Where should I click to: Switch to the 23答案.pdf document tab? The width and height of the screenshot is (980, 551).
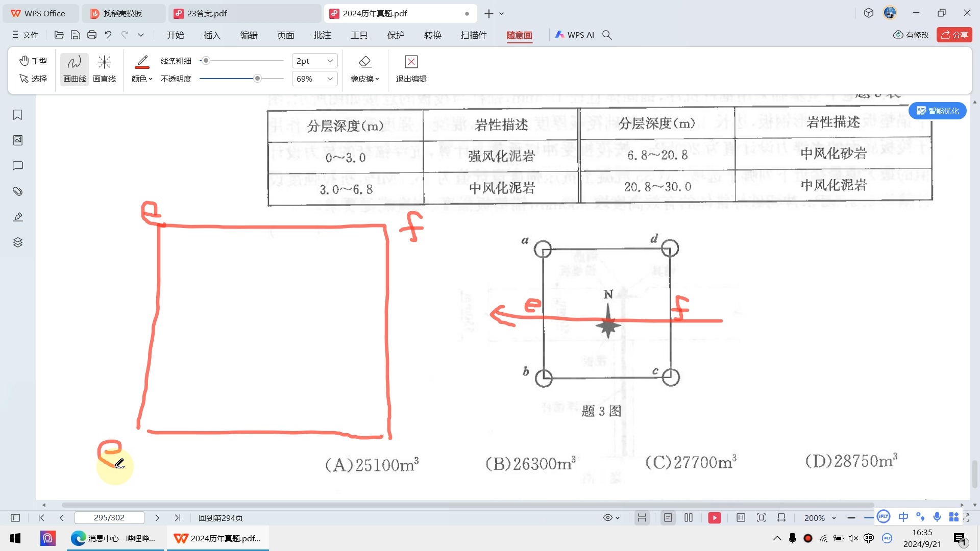[245, 13]
